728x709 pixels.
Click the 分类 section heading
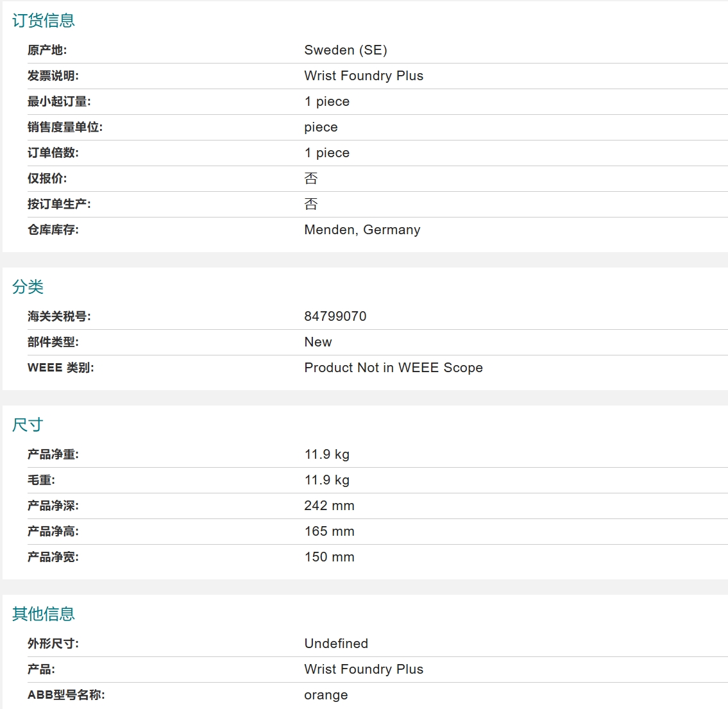coord(28,287)
